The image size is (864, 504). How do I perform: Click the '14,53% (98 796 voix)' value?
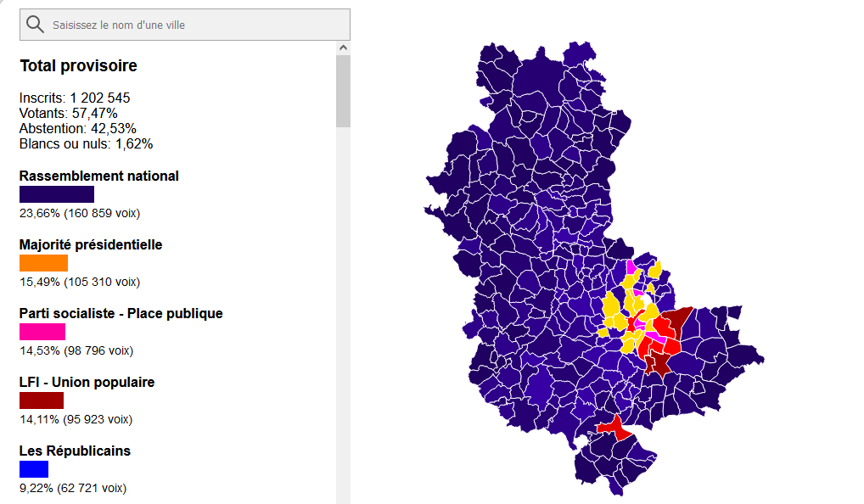[76, 351]
